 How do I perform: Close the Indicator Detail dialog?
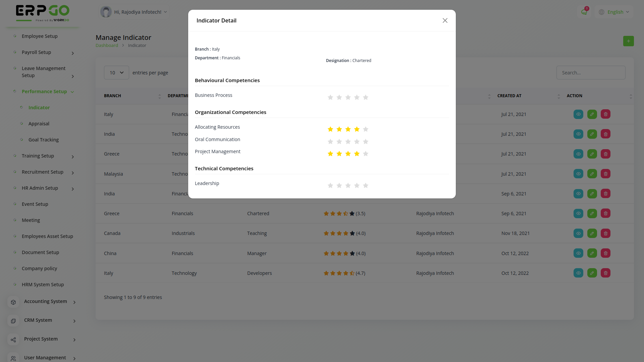(x=445, y=20)
